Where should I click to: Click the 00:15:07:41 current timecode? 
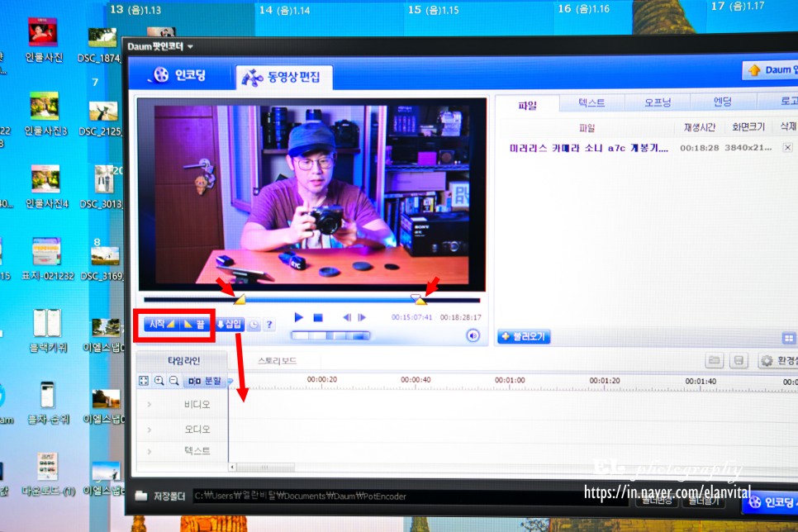tap(411, 317)
